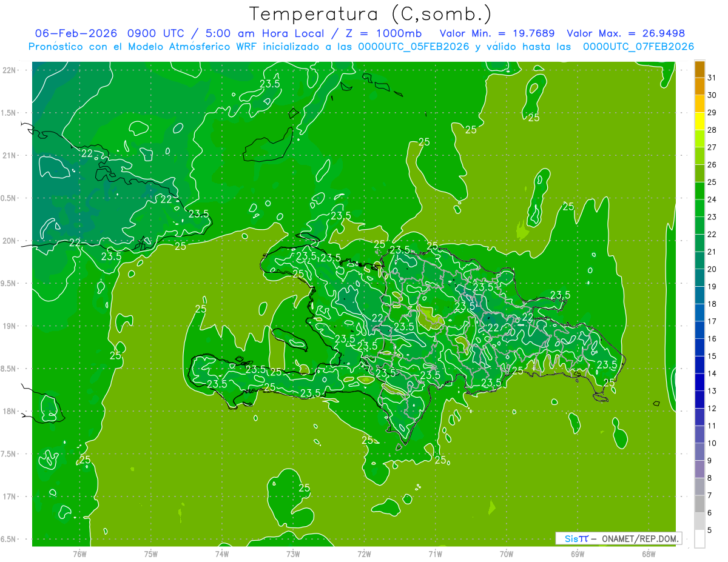Click the '1.5N' latitude axis label

pos(8,113)
